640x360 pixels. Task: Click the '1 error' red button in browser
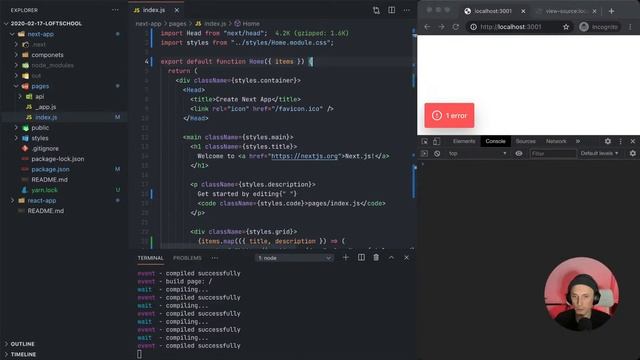pyautogui.click(x=449, y=116)
